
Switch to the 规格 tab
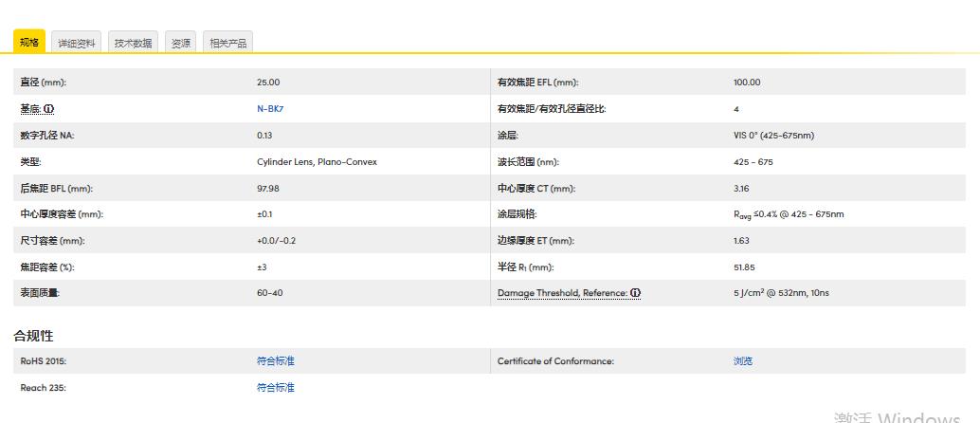29,43
